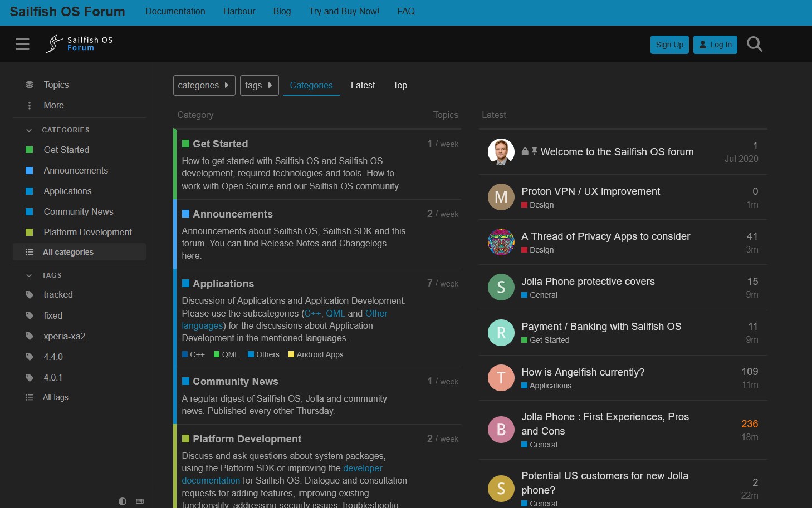The width and height of the screenshot is (812, 508).
Task: Open 'How is Angelfish currently?' topic
Action: click(x=583, y=372)
